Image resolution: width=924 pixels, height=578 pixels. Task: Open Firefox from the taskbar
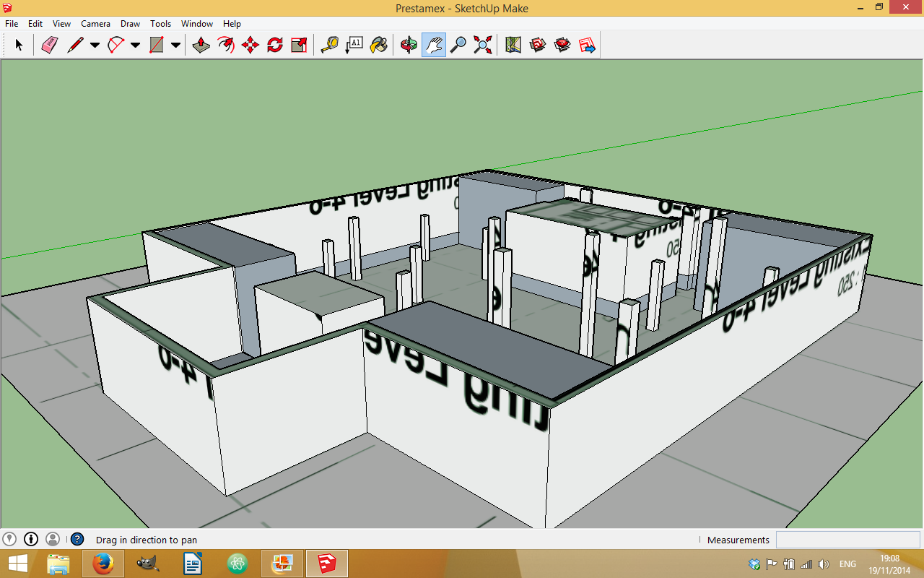(x=104, y=564)
